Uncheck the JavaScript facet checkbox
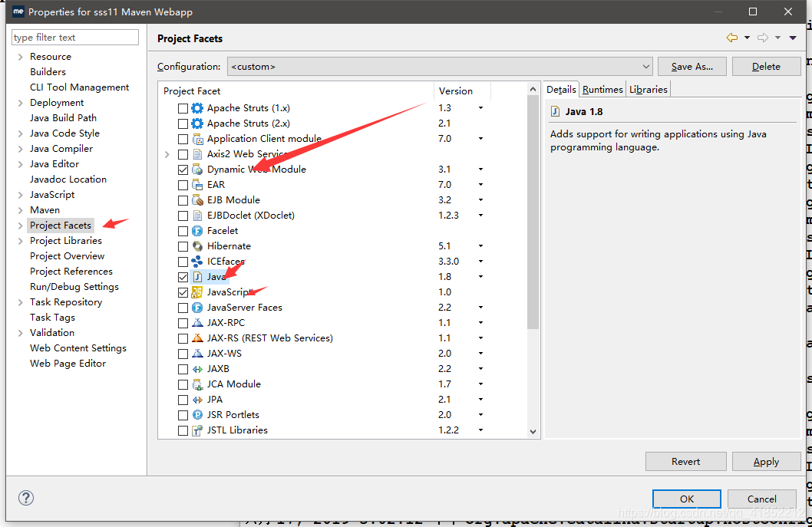This screenshot has width=812, height=527. 183,292
